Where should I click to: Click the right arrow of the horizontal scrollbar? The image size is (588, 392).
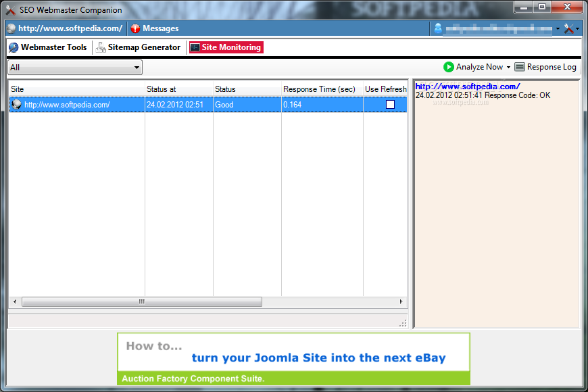click(x=401, y=301)
